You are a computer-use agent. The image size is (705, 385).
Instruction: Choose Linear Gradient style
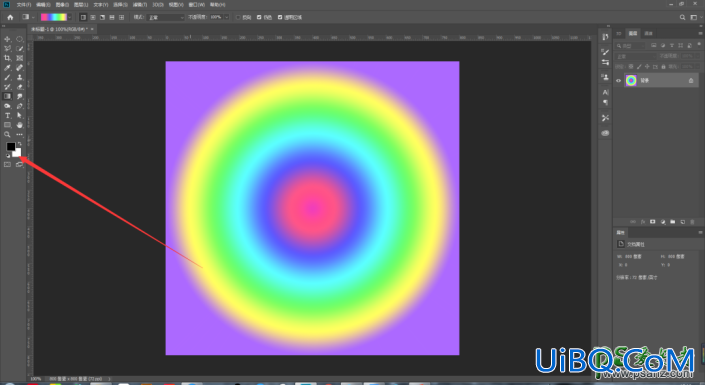point(83,17)
